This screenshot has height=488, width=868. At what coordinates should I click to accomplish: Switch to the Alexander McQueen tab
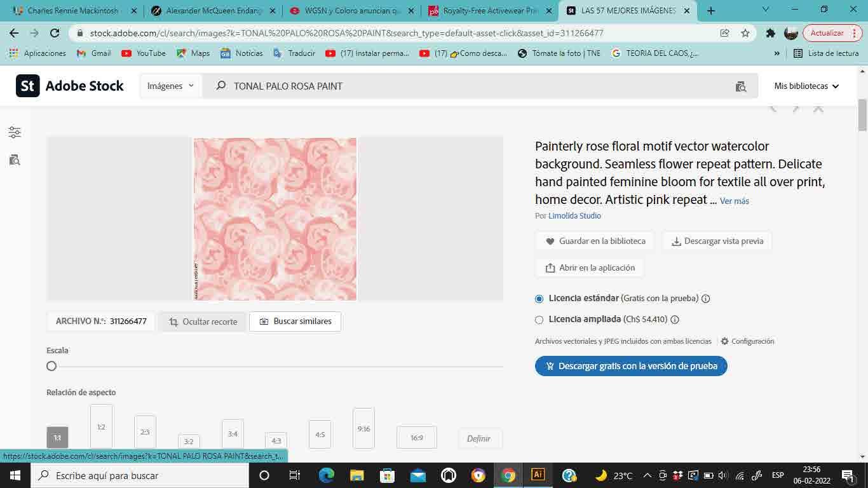pyautogui.click(x=214, y=11)
